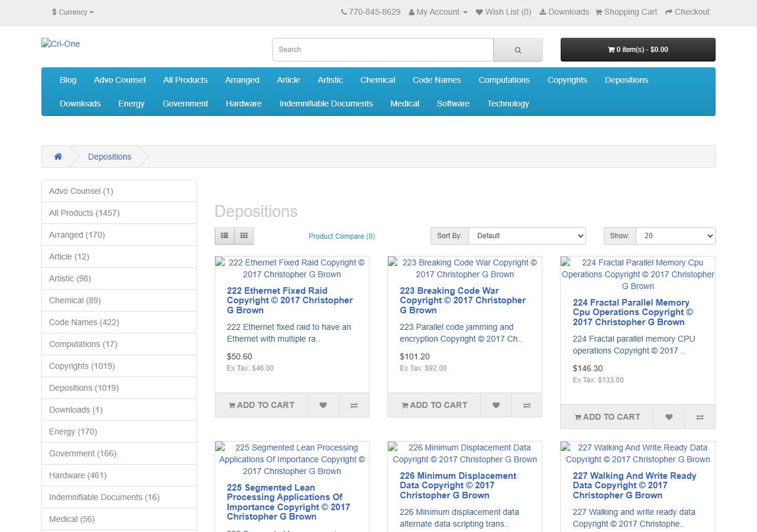Open Advo Counsel in navigation bar
This screenshot has width=757, height=532.
click(x=120, y=80)
